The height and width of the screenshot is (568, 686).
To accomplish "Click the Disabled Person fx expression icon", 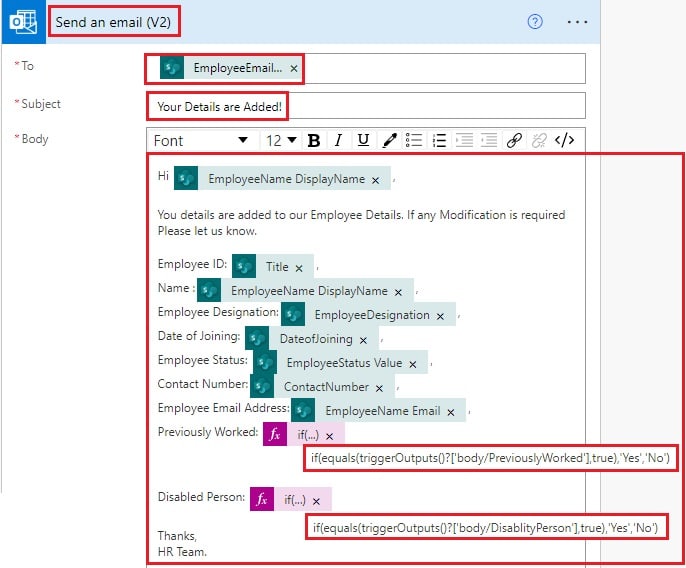I will point(262,499).
